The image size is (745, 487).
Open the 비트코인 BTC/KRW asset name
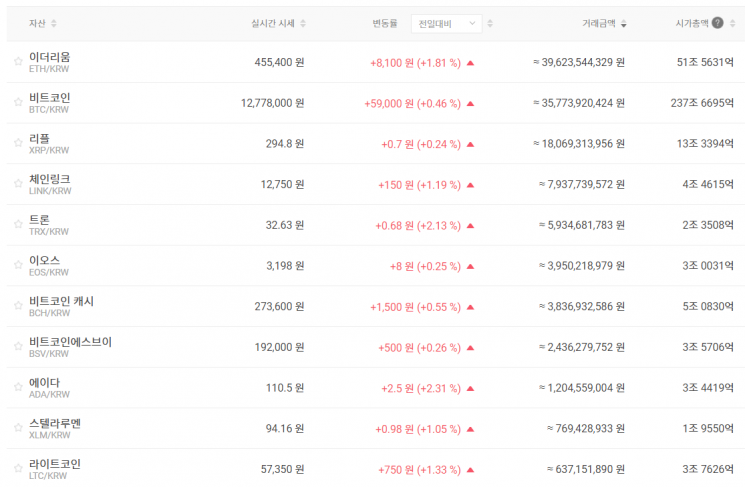tap(49, 98)
